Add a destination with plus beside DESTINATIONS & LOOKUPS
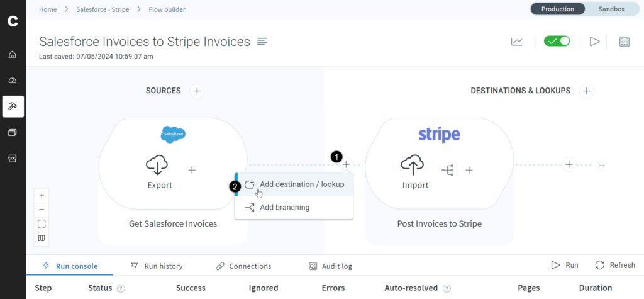 click(x=587, y=91)
